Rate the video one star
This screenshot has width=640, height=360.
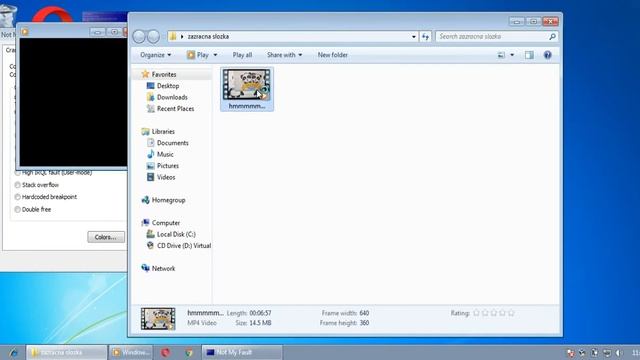coord(476,313)
